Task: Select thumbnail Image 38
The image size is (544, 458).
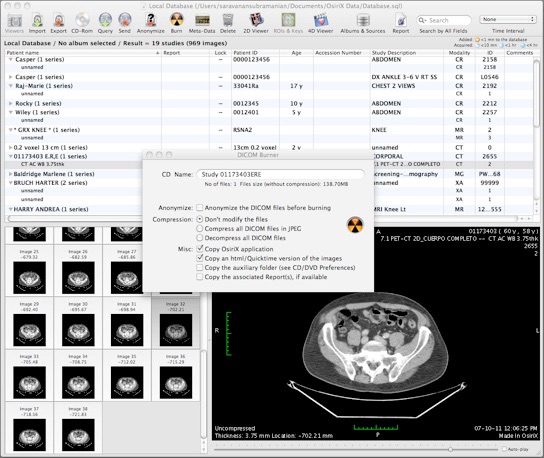Action: point(78,428)
